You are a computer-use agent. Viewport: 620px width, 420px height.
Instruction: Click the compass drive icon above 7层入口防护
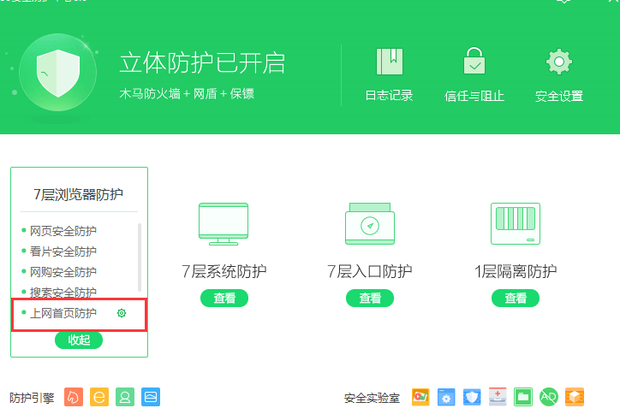370,224
